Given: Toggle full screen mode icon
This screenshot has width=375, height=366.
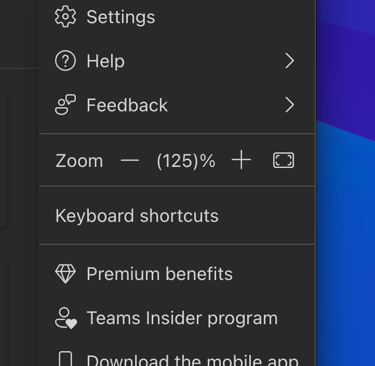Looking at the screenshot, I should click(x=283, y=160).
